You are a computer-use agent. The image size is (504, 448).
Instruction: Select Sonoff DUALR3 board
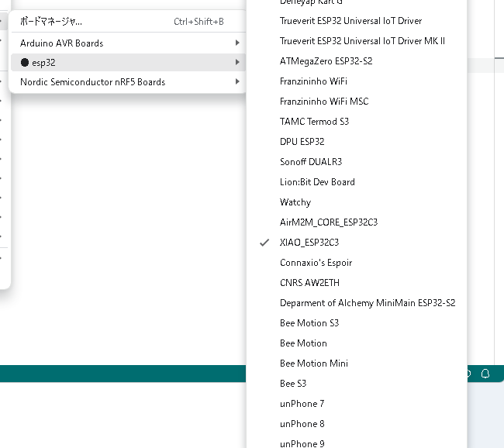pos(357,162)
